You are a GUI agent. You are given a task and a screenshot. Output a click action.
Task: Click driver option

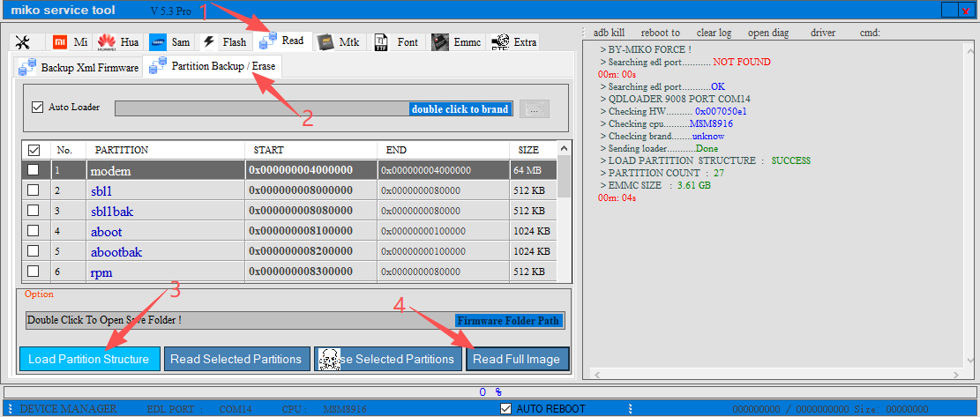point(822,33)
